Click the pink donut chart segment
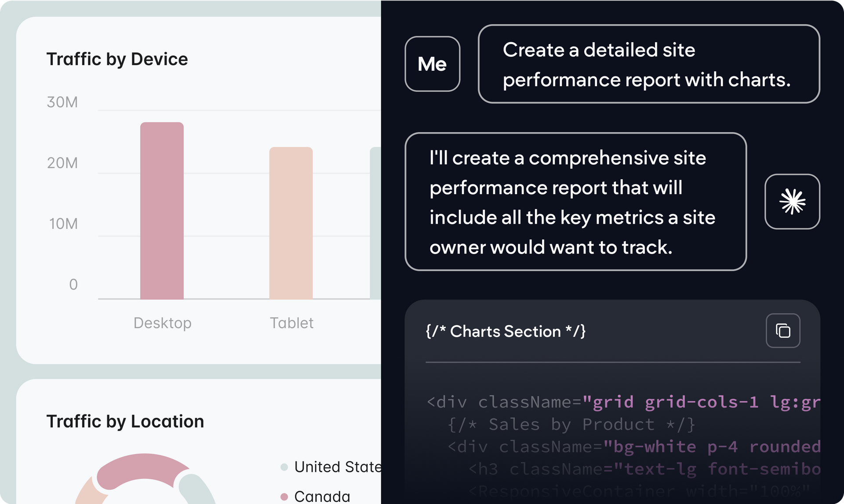This screenshot has height=504, width=844. pyautogui.click(x=143, y=471)
